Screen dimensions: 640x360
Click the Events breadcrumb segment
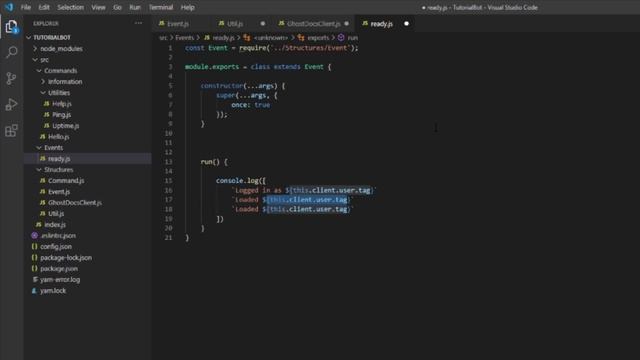[184, 38]
